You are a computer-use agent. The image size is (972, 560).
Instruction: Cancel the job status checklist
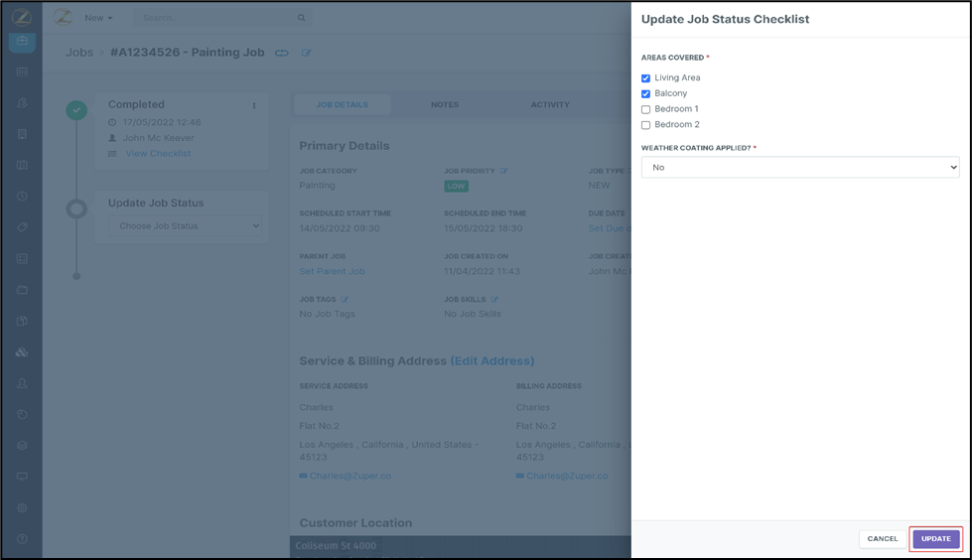882,539
